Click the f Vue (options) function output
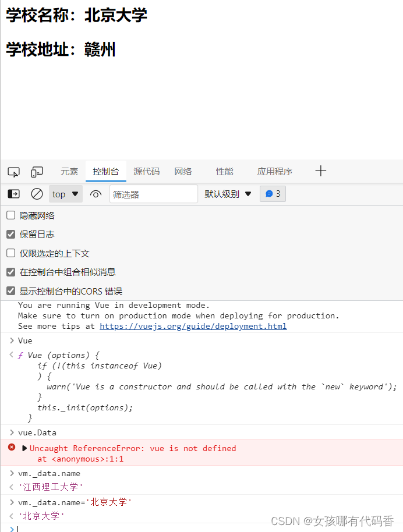Viewport: 403px width, 532px height. tap(207, 386)
